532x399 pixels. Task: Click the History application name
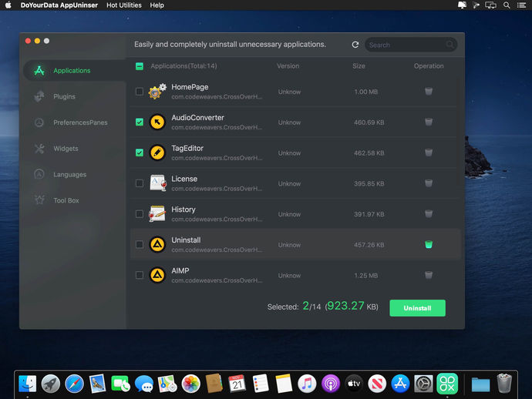click(184, 210)
